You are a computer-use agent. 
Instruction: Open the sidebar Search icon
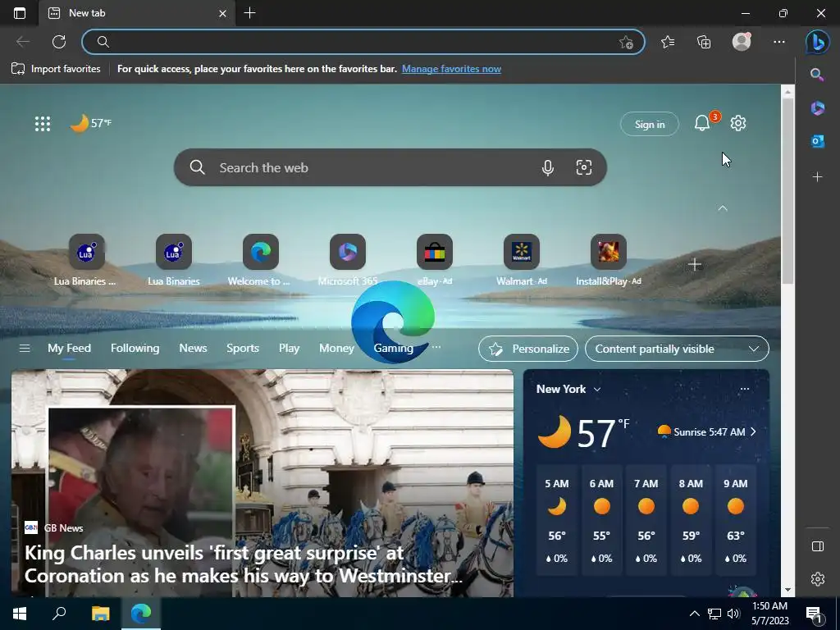(817, 75)
